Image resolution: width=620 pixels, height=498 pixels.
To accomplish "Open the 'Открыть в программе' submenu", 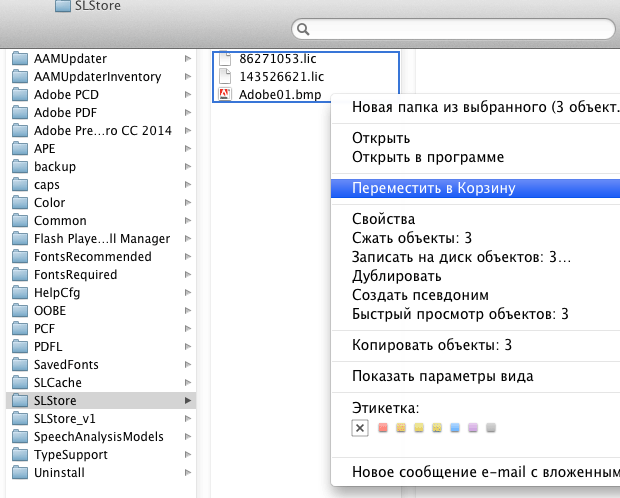I will [475, 157].
